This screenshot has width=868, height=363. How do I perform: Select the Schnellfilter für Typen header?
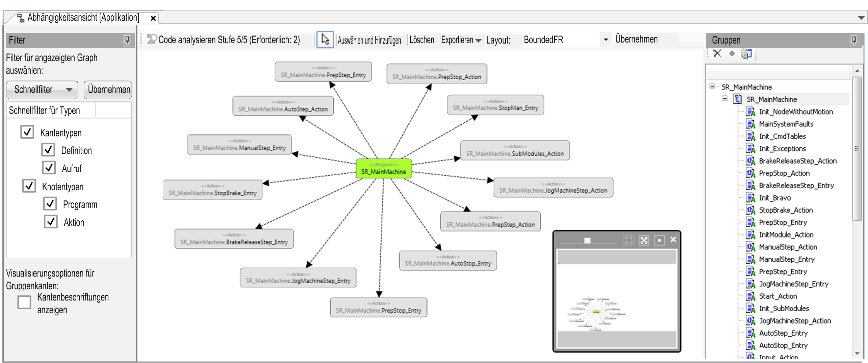51,110
